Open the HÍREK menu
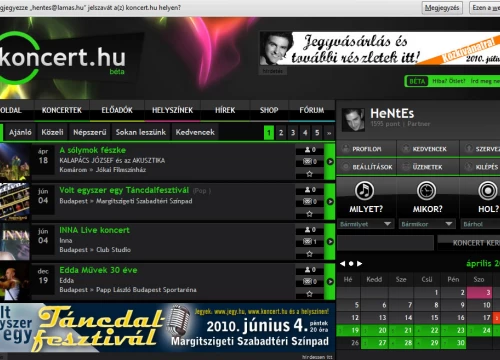 [225, 110]
